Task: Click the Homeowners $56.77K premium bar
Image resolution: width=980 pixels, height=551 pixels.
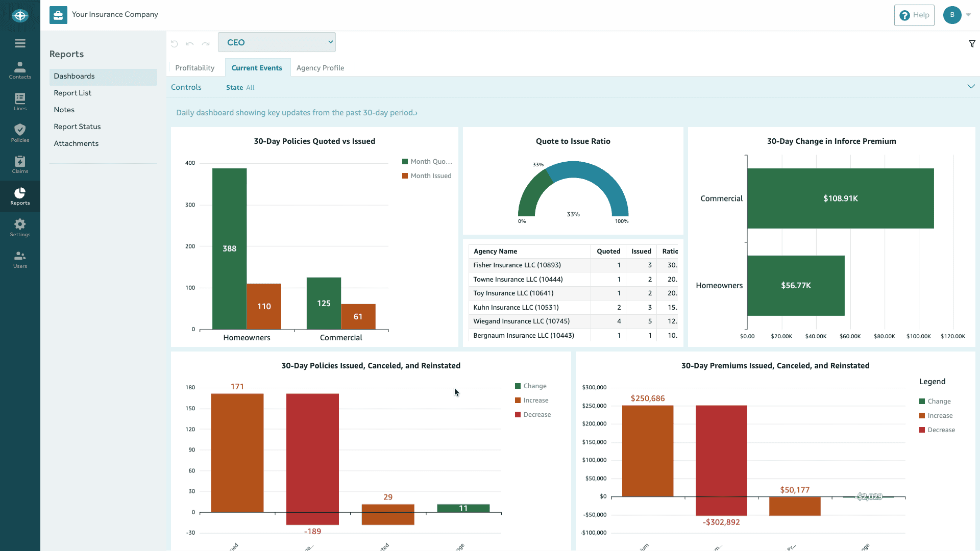Action: point(796,285)
